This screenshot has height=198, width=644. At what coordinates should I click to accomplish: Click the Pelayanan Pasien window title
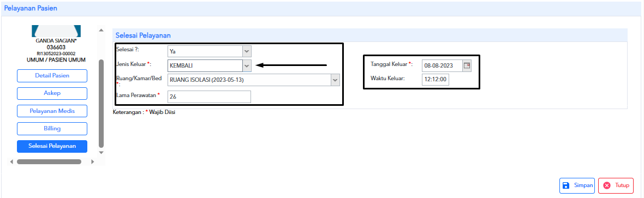(x=31, y=8)
